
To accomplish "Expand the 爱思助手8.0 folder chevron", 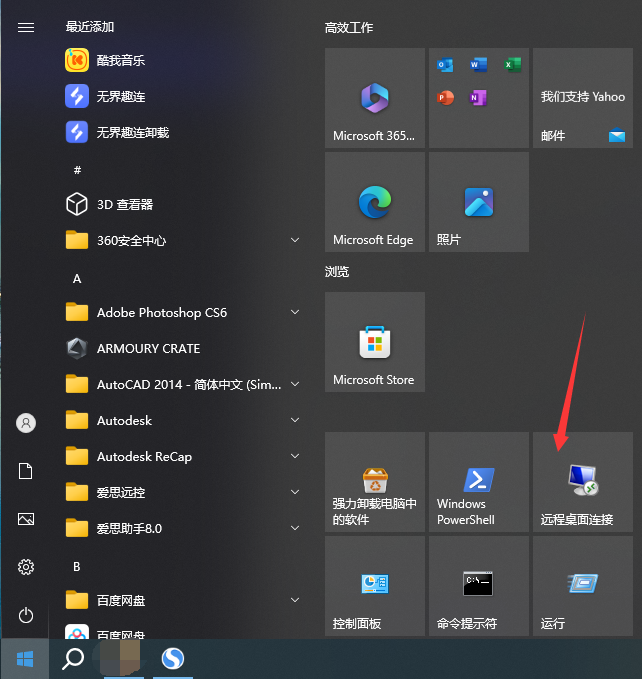I will 295,528.
